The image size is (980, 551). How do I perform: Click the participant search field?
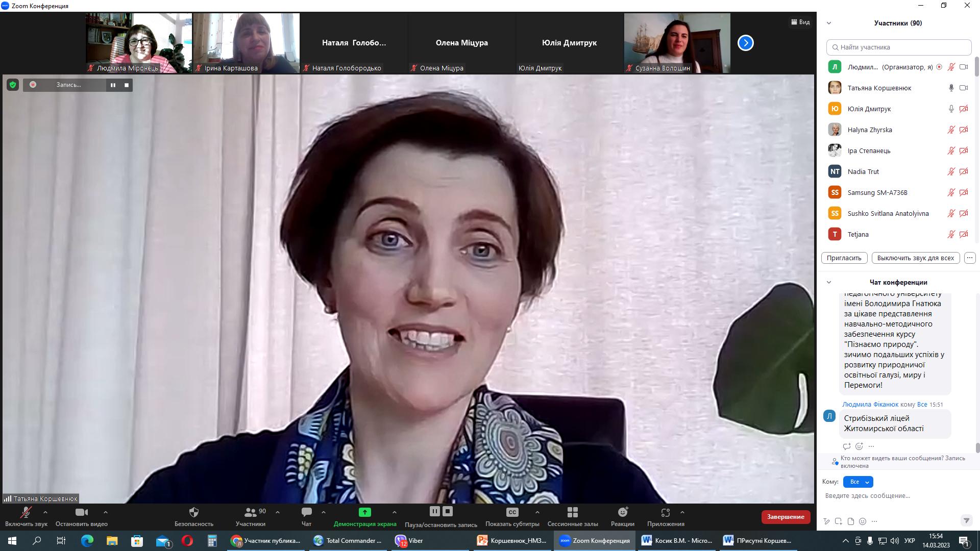coord(898,47)
